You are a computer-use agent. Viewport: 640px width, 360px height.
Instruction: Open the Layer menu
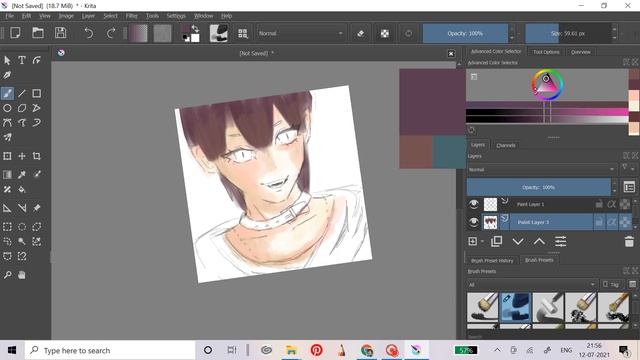pyautogui.click(x=88, y=16)
